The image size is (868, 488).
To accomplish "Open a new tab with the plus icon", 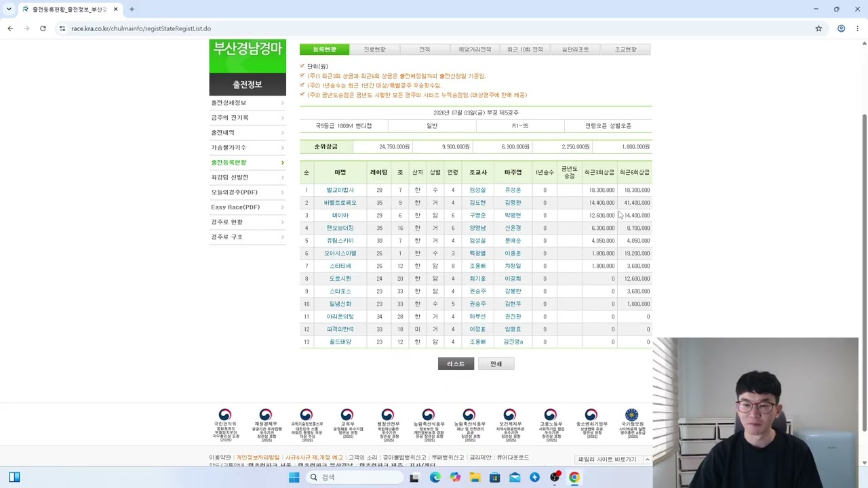I will pos(132,9).
